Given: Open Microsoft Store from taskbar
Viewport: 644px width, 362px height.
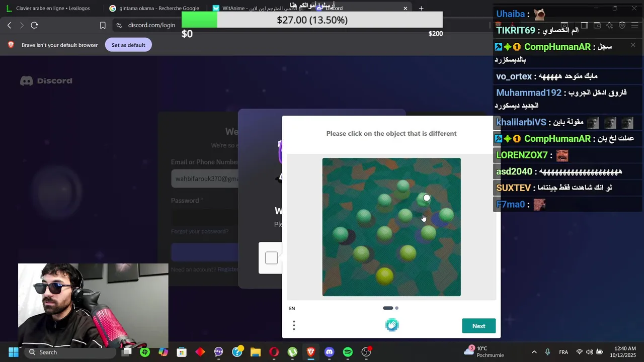Looking at the screenshot, I should (x=182, y=352).
